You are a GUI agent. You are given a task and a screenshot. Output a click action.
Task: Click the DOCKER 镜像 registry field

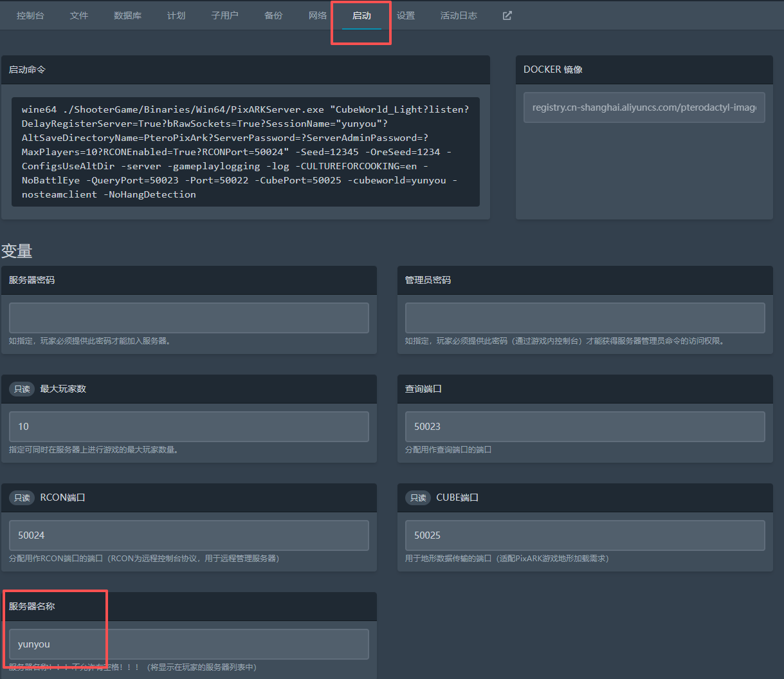click(x=644, y=107)
